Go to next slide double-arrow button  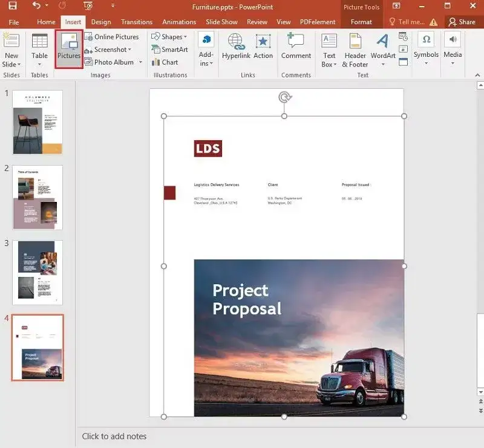tap(480, 411)
